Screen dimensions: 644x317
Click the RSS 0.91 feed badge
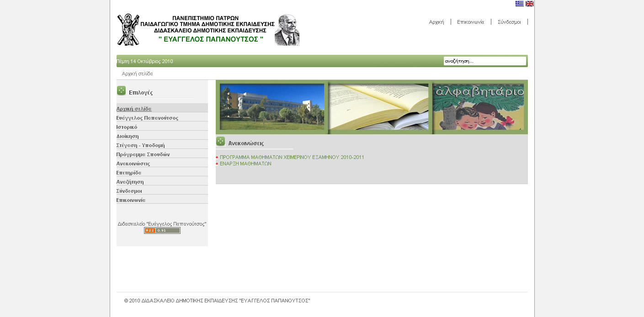pos(162,231)
